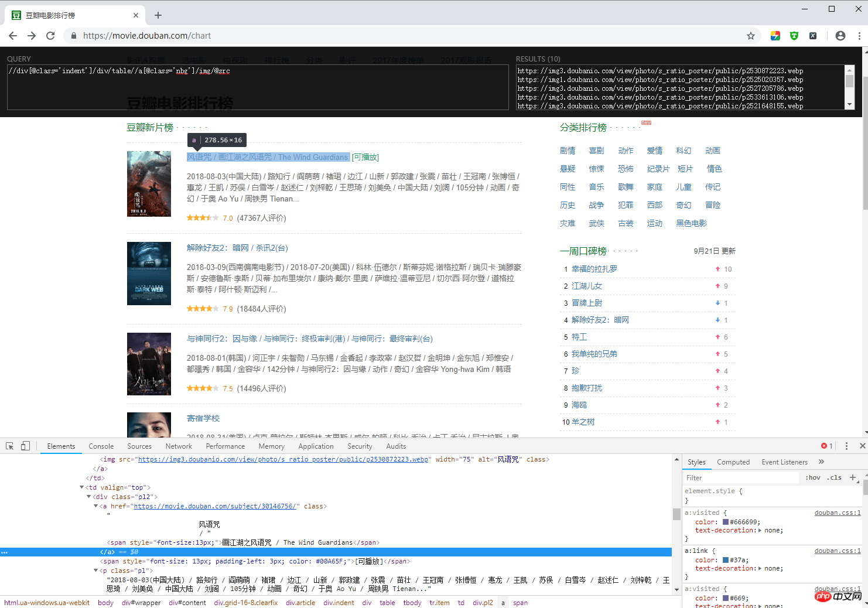
Task: Open the Audits tab
Action: 396,446
